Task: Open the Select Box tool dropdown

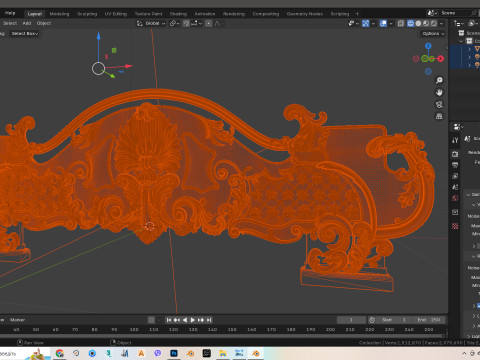Action: tap(25, 33)
